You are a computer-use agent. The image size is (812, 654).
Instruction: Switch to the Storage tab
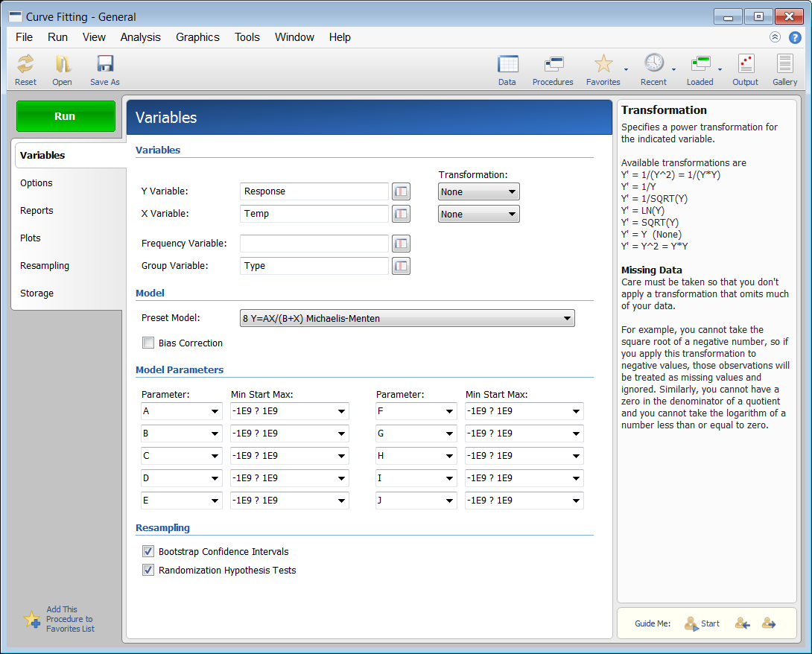(37, 293)
